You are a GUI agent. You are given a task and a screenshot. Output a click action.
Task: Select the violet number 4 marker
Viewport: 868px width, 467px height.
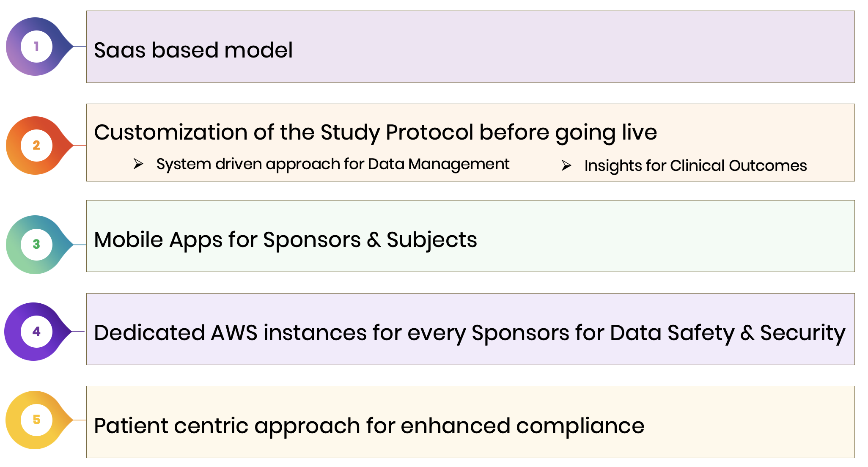coord(36,332)
